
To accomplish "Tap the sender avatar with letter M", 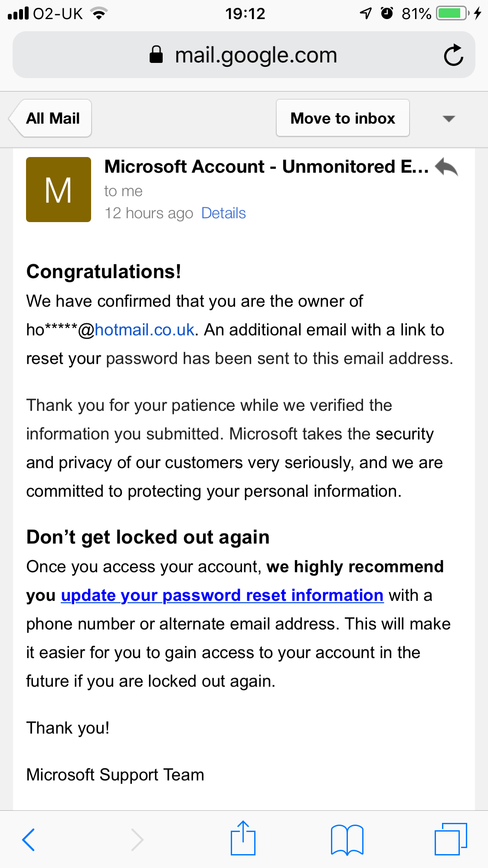I will click(59, 190).
